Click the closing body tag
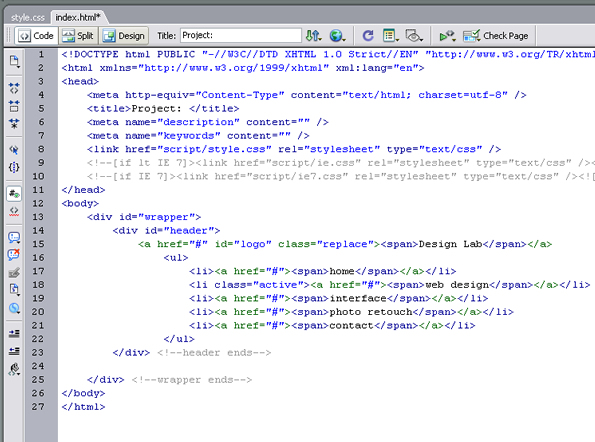 tap(83, 393)
